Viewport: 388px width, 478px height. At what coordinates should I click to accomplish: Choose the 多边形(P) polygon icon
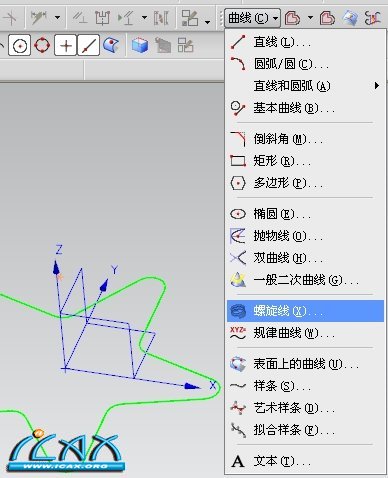click(x=238, y=183)
